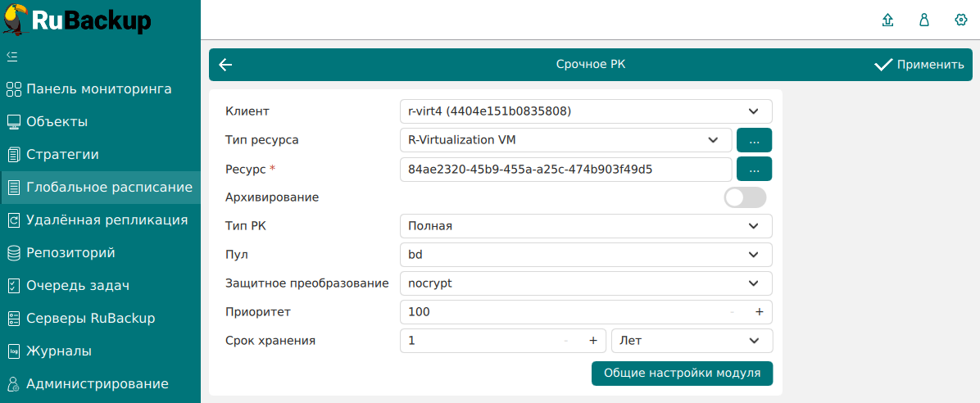Click the Ресурс input field
This screenshot has height=403, width=980.
pyautogui.click(x=565, y=169)
